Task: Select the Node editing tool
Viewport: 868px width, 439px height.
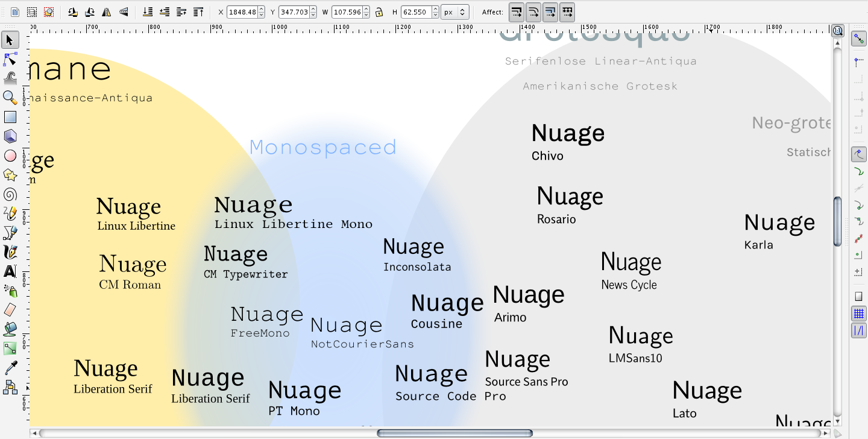Action: (x=10, y=59)
